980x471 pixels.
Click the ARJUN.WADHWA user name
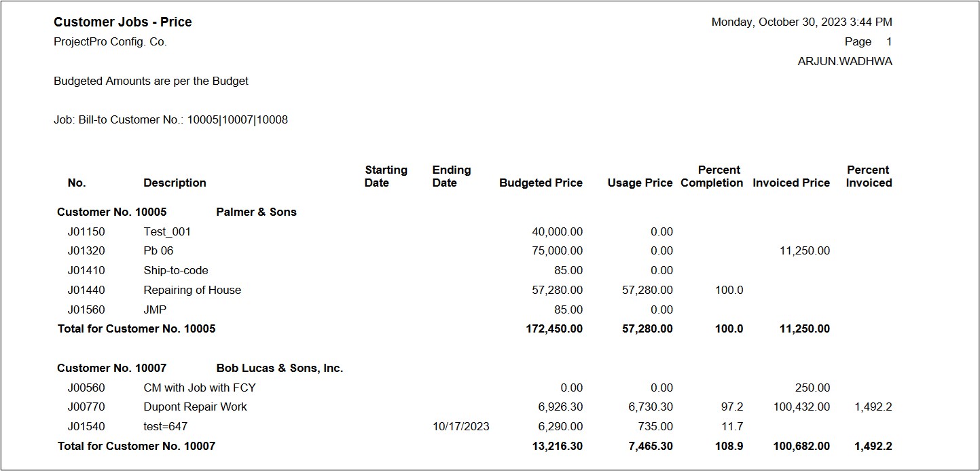[844, 62]
